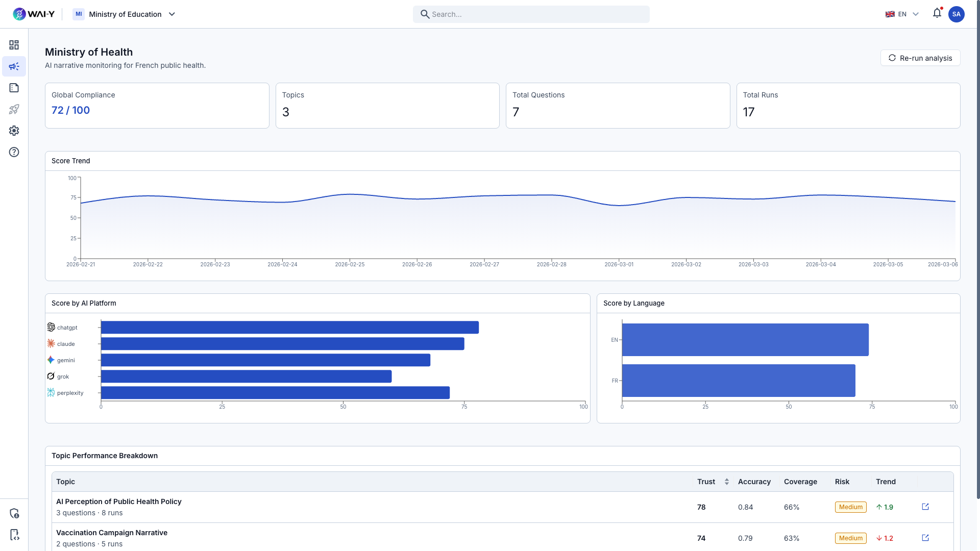Screen dimensions: 980x551
Task: Select the rocket launch icon in sidebar
Action: click(x=14, y=109)
